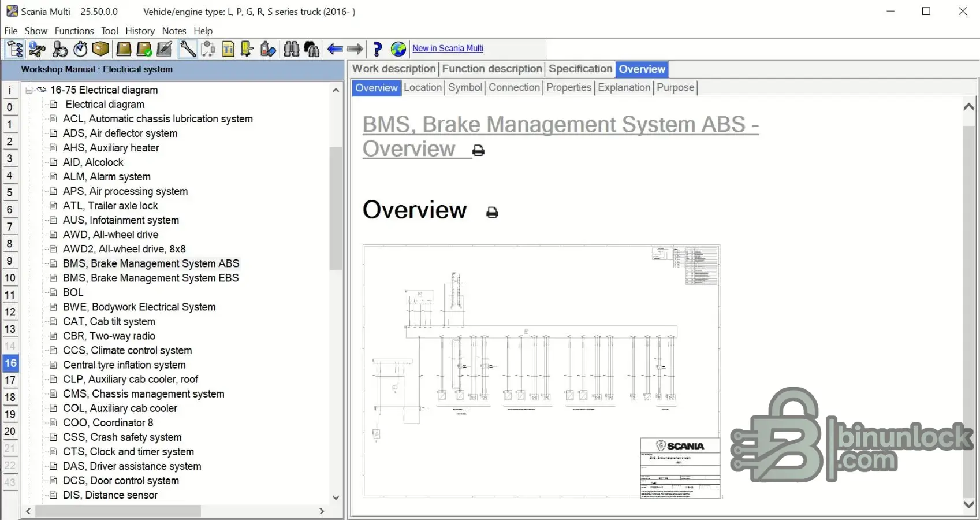980x520 pixels.
Task: Open the History menu
Action: point(140,31)
